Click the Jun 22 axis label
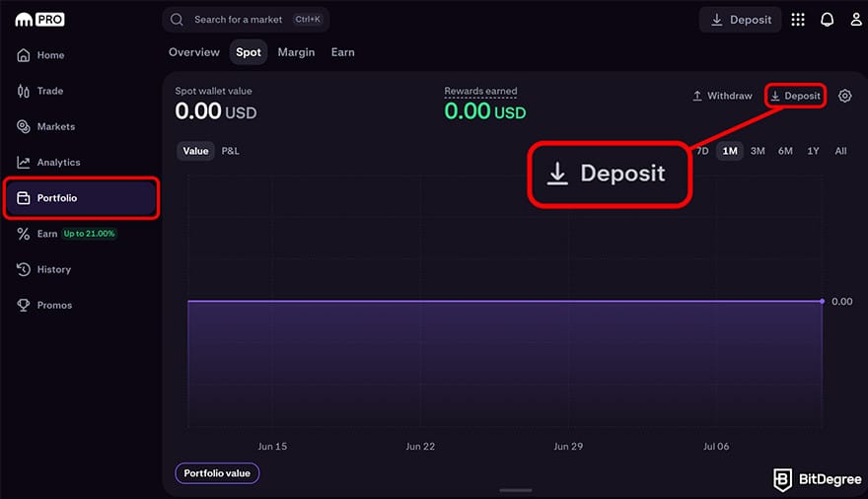This screenshot has height=499, width=868. 420,447
